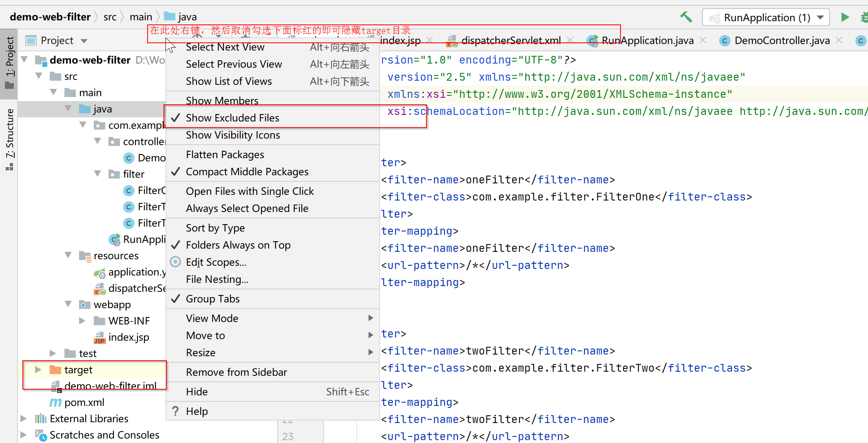Open the Z: Structure tool window button
Image resolution: width=868 pixels, height=443 pixels.
pos(9,139)
